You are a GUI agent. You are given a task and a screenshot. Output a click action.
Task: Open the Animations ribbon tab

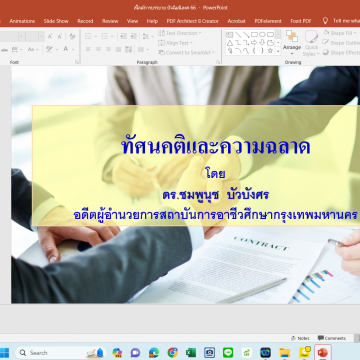click(22, 21)
